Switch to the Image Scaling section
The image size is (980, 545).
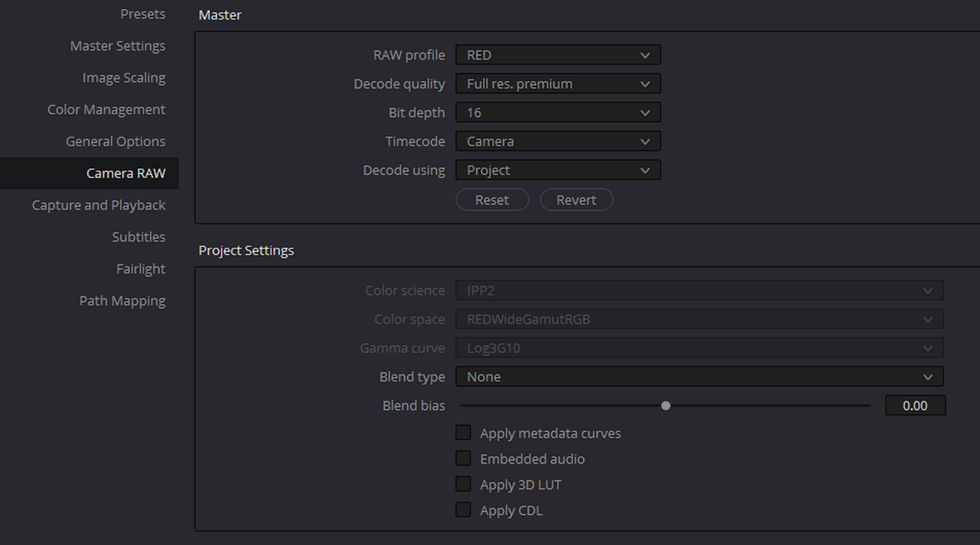pyautogui.click(x=123, y=78)
